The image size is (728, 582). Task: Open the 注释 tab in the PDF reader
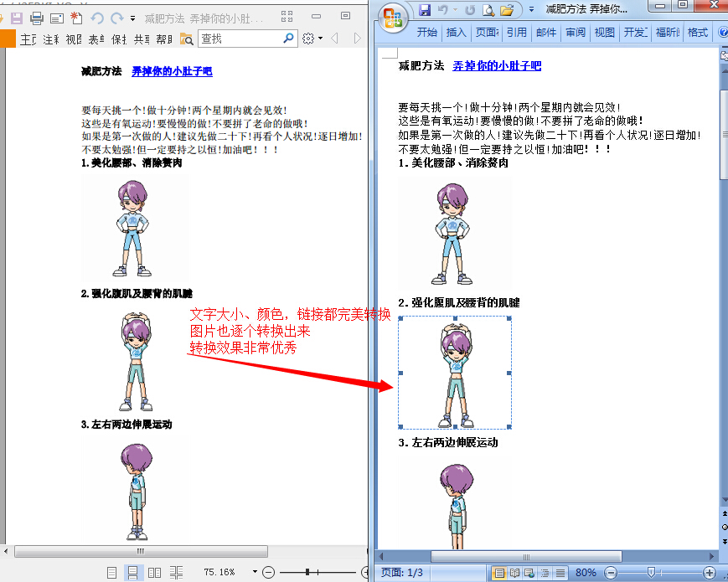(x=51, y=39)
